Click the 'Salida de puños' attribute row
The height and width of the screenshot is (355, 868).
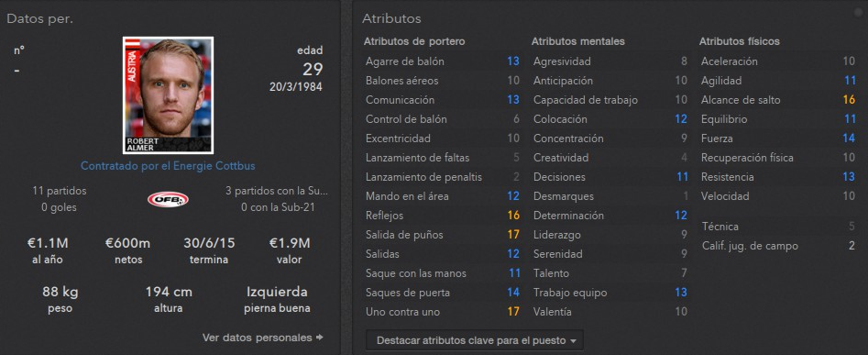coord(443,235)
